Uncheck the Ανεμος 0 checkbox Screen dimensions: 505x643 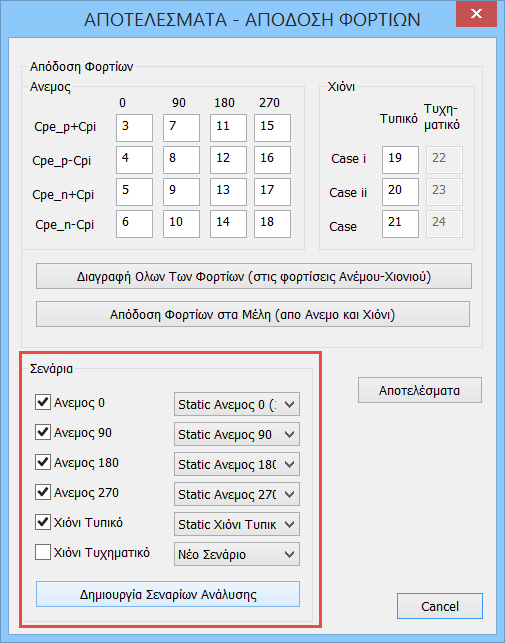tap(43, 402)
